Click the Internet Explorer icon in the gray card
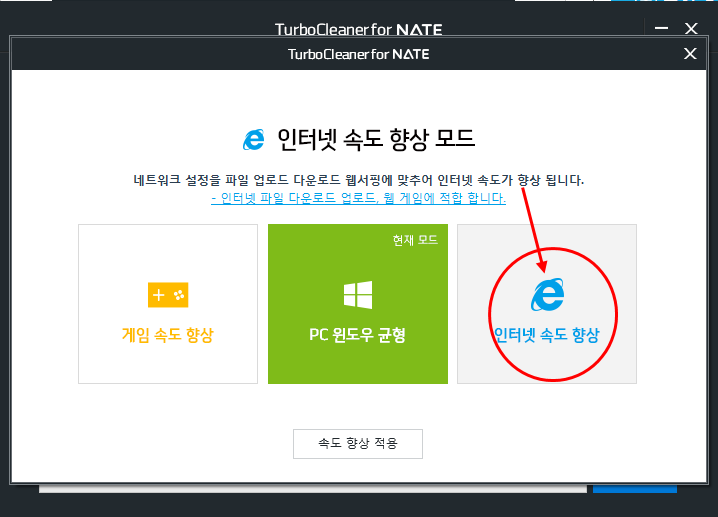Viewport: 718px width, 517px height. 547,294
